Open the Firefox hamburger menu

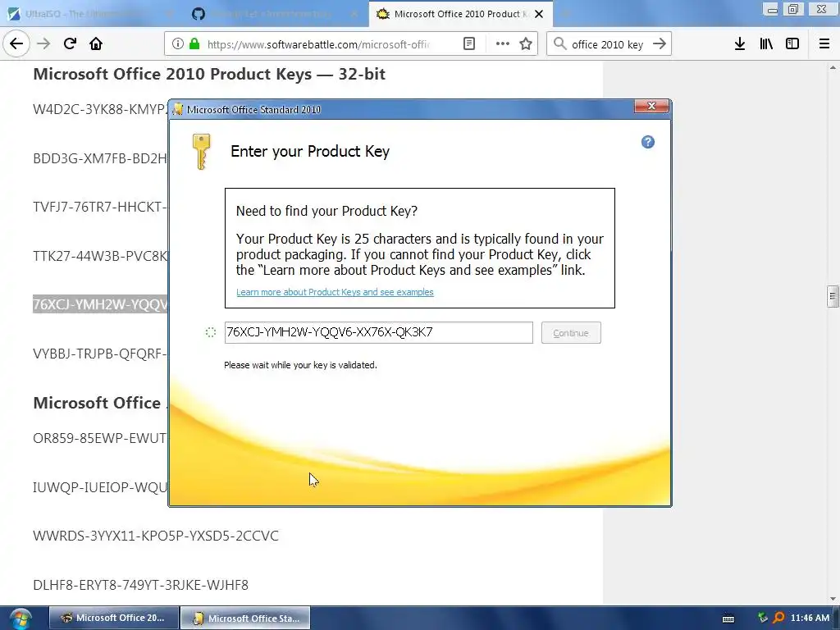[x=824, y=44]
